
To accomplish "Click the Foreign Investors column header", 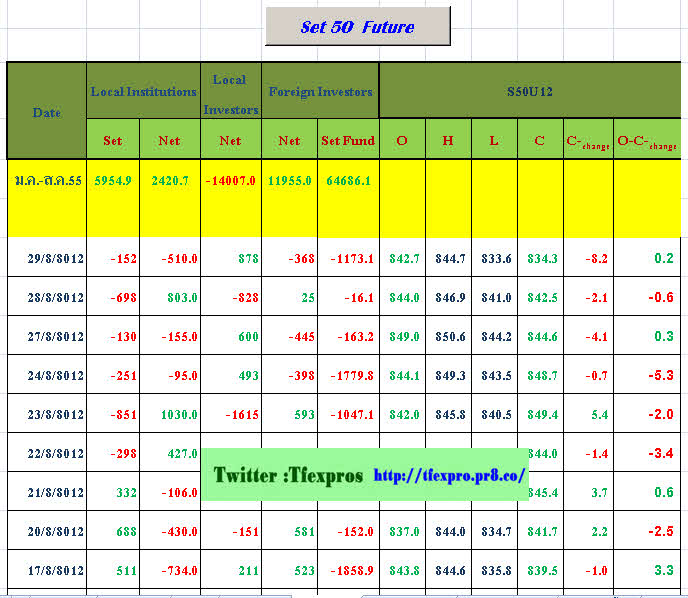I will (x=320, y=92).
